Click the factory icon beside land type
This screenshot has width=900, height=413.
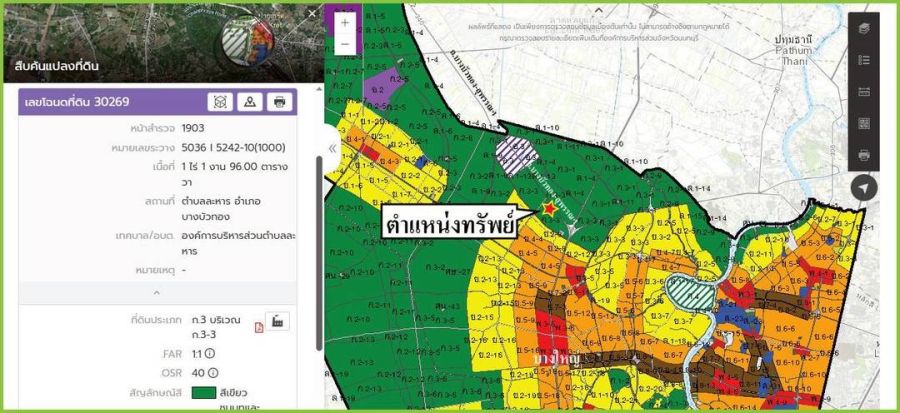tap(279, 321)
